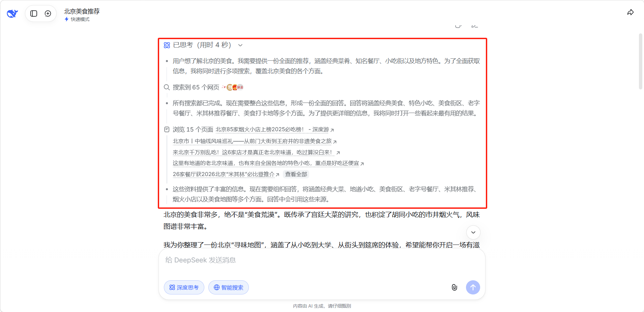
Task: Expand 浏览 15 个页面 browsed pages
Action: tap(193, 130)
